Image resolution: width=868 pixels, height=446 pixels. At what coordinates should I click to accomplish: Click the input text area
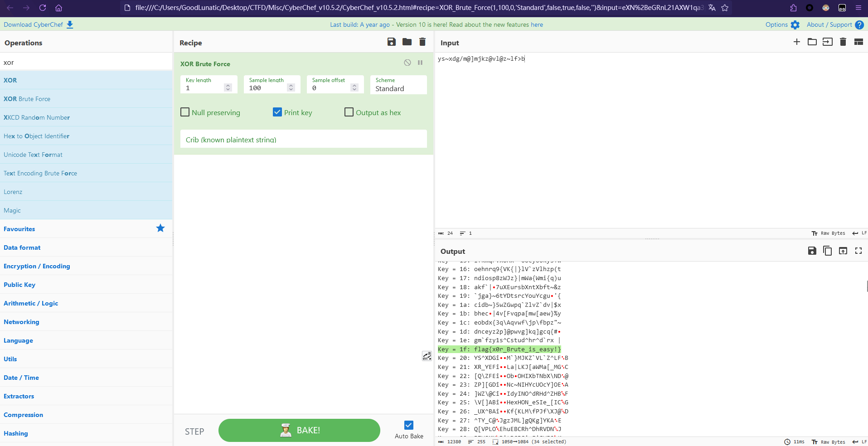click(651, 141)
